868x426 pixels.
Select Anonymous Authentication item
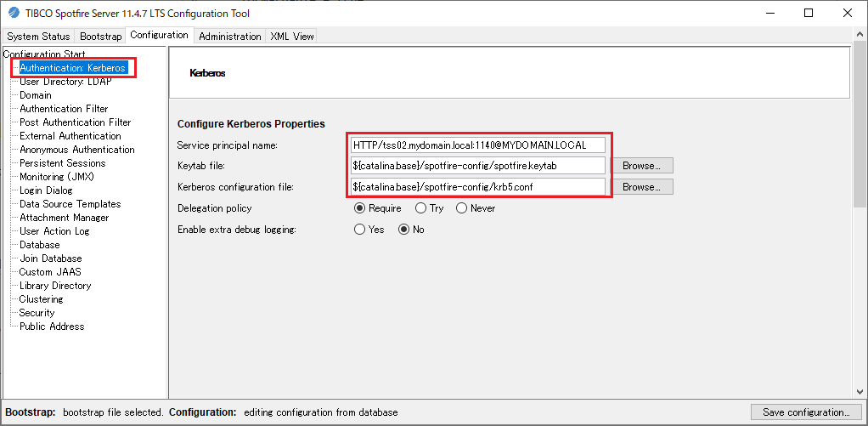coord(77,150)
